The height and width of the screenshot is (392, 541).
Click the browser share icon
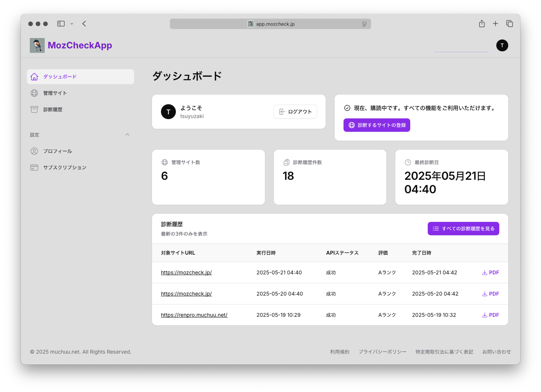click(482, 24)
